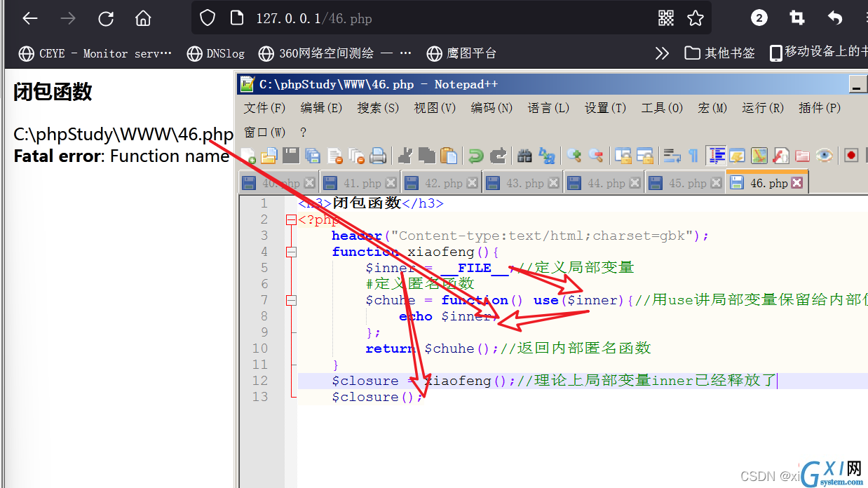Click the Cut scissors icon
This screenshot has height=488, width=868.
405,156
